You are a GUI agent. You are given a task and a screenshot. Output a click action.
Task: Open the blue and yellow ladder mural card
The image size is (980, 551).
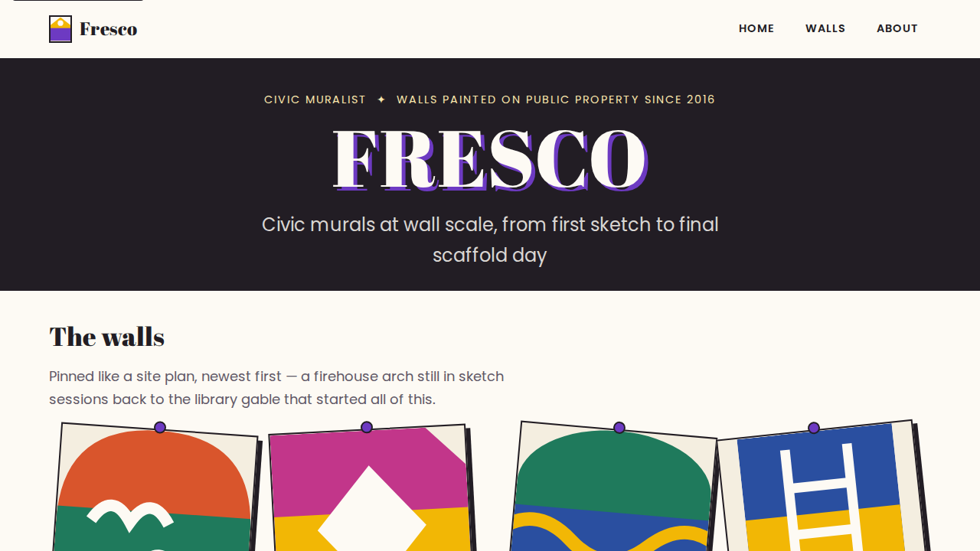pyautogui.click(x=825, y=487)
